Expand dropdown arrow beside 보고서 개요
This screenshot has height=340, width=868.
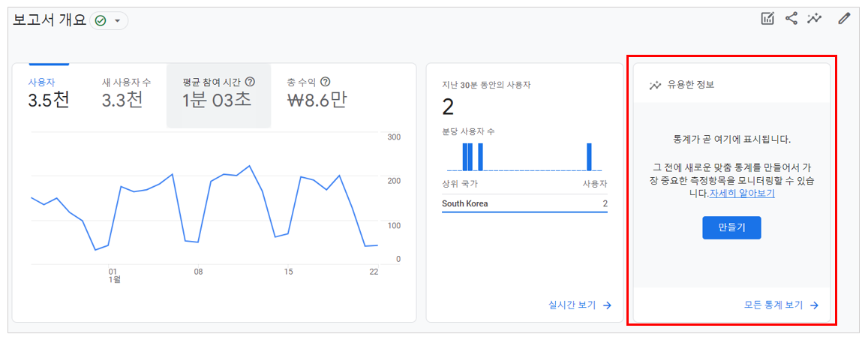pyautogui.click(x=117, y=21)
